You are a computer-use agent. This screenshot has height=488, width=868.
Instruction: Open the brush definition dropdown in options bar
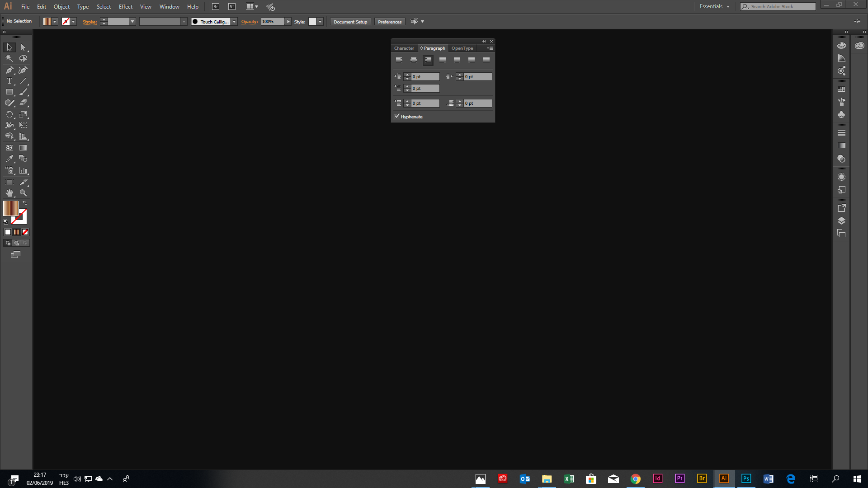point(234,21)
